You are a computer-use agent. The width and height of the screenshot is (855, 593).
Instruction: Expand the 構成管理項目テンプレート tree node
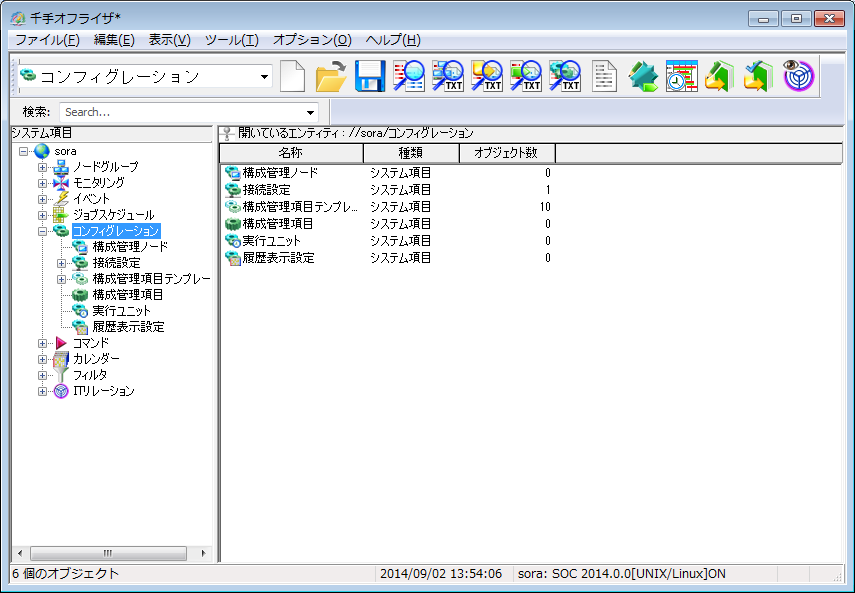(61, 280)
